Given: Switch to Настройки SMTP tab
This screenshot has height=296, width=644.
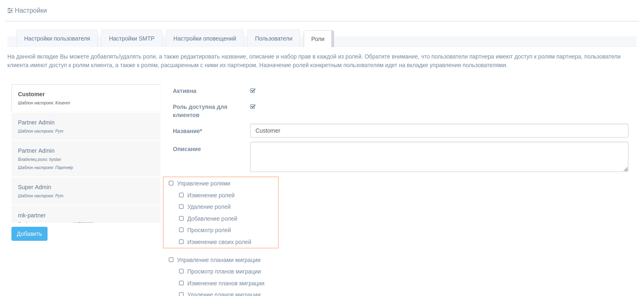Looking at the screenshot, I should click(131, 38).
